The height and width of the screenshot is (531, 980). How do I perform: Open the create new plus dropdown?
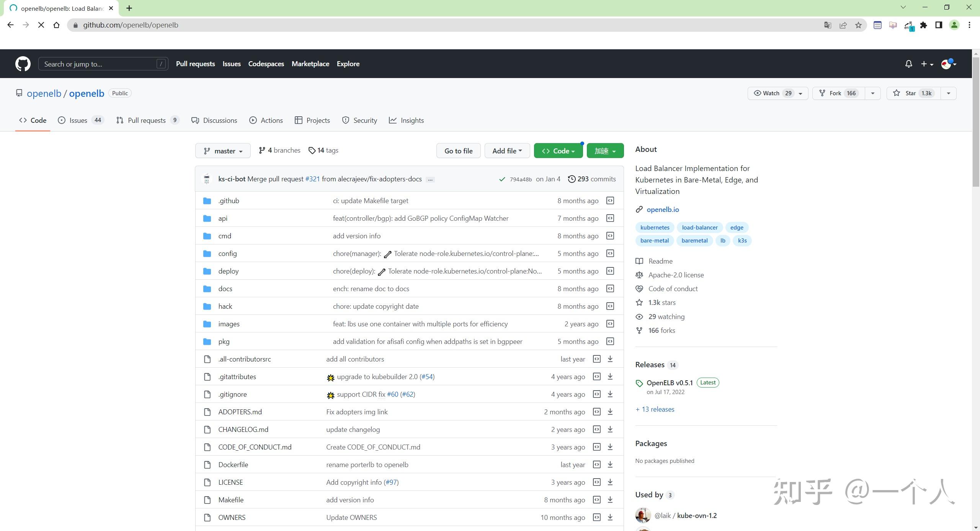click(927, 64)
